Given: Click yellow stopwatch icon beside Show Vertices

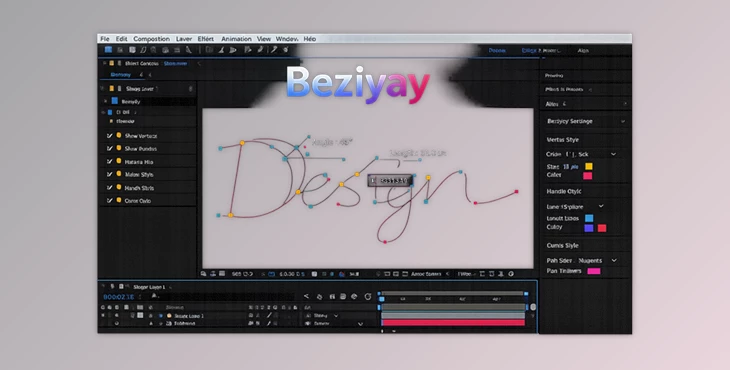Looking at the screenshot, I should [119, 135].
